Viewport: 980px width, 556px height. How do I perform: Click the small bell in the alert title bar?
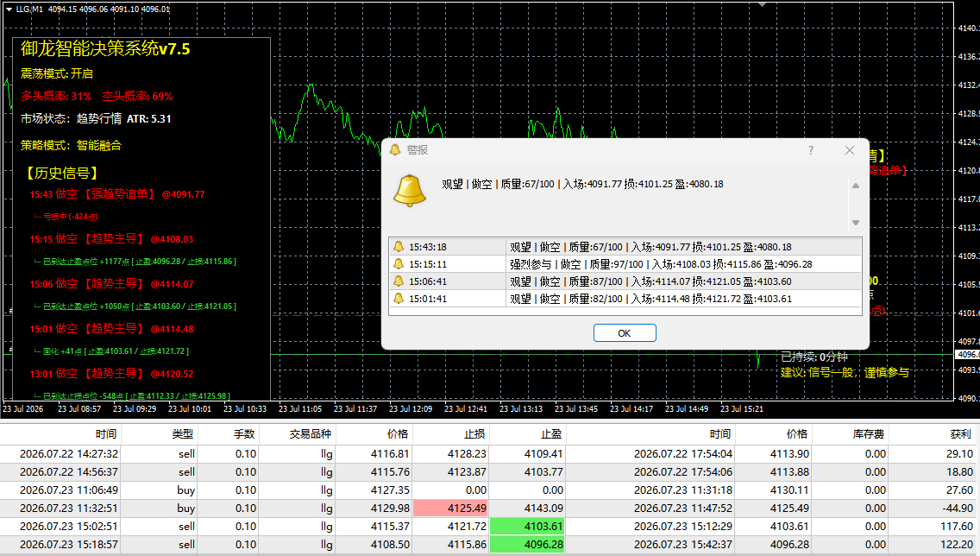click(395, 149)
